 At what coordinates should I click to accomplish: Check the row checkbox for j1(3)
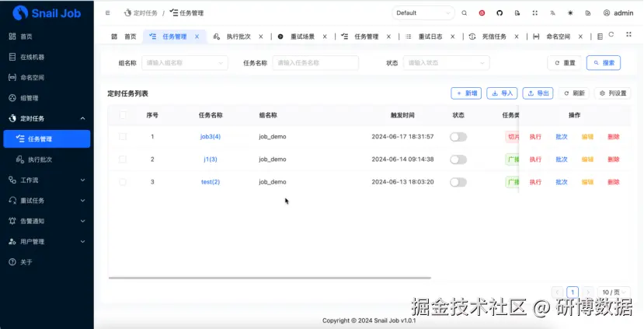[123, 159]
